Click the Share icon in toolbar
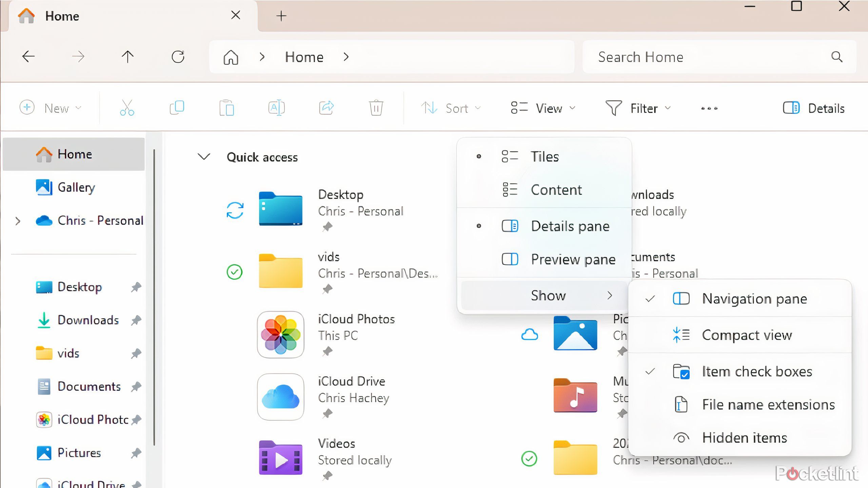 326,108
